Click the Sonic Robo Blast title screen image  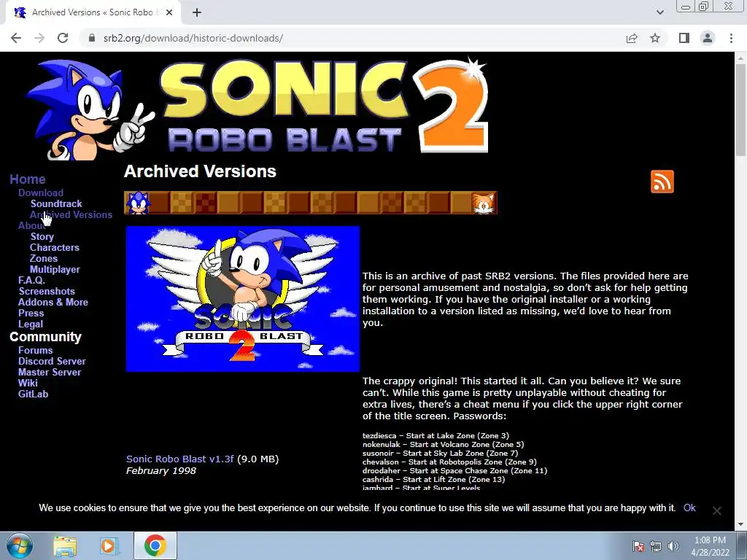pyautogui.click(x=242, y=298)
